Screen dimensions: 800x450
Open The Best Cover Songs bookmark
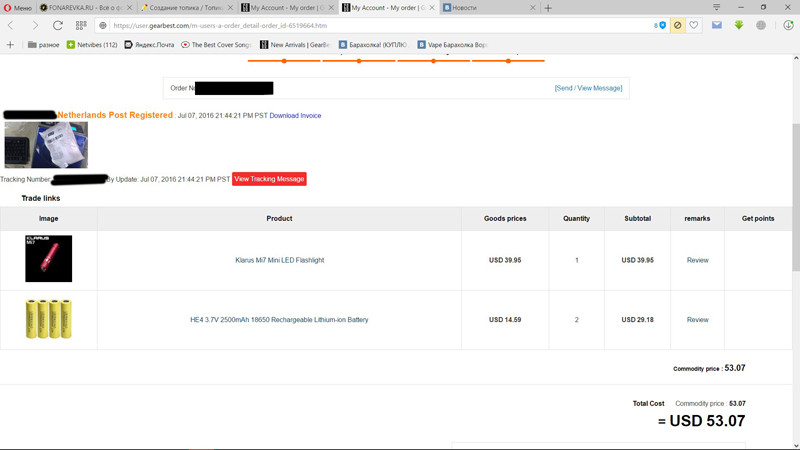(216, 45)
